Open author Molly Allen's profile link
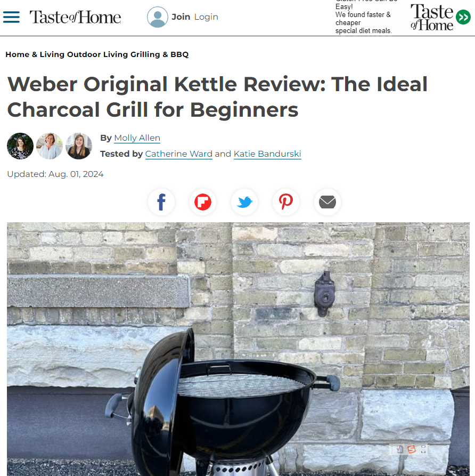This screenshot has width=475, height=476. (x=137, y=138)
